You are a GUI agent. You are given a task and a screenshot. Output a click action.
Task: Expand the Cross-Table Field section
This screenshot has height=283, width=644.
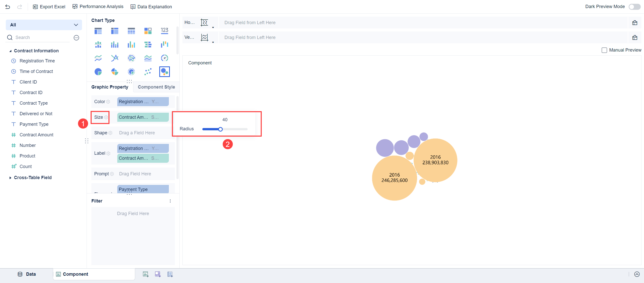tap(10, 178)
